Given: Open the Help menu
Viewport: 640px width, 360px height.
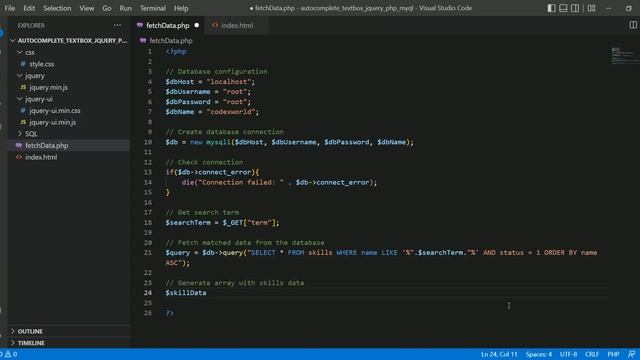Looking at the screenshot, I should (181, 8).
